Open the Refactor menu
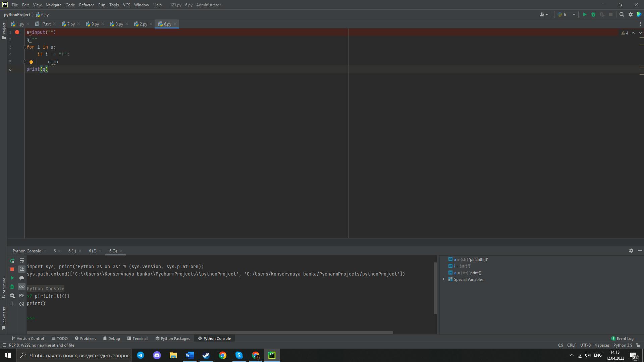Screen dimensions: 644x362 (86, 5)
